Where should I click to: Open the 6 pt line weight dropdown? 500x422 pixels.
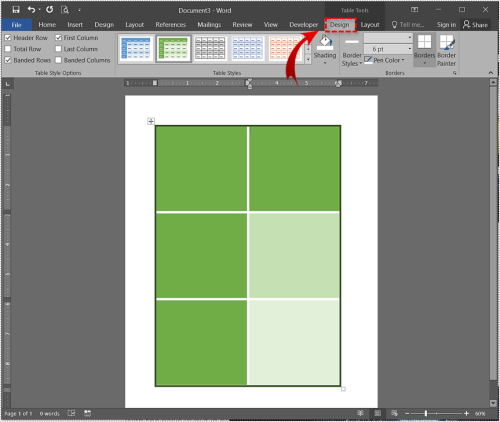(388, 49)
